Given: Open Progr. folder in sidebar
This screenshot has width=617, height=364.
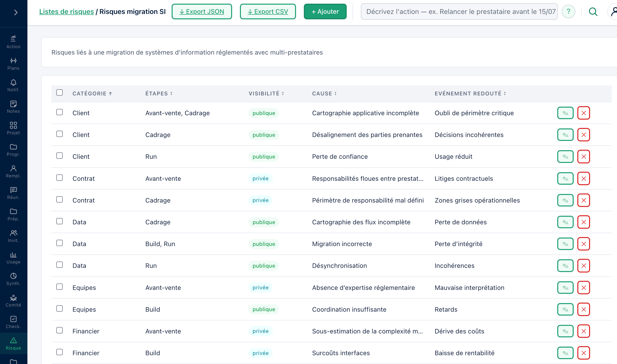Looking at the screenshot, I should (13, 150).
